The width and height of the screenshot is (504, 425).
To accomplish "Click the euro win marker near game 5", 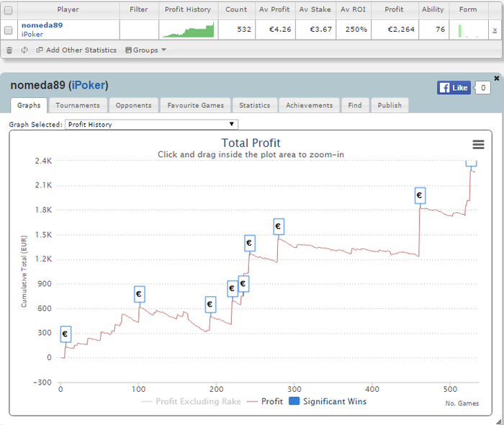I will [66, 334].
